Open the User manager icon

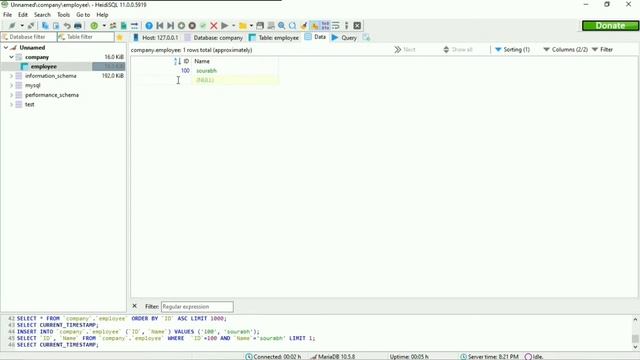click(x=113, y=26)
